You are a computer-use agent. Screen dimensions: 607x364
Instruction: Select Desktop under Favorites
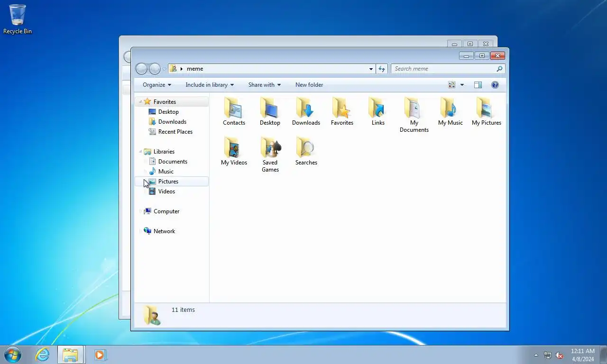click(x=168, y=112)
